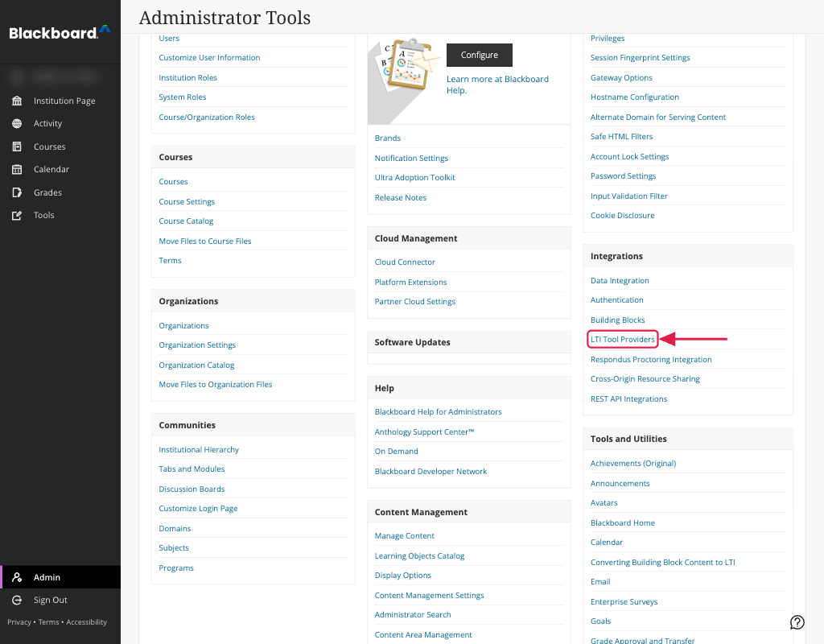Viewport: 824px width, 644px height.
Task: Open Manage Content link
Action: [404, 536]
